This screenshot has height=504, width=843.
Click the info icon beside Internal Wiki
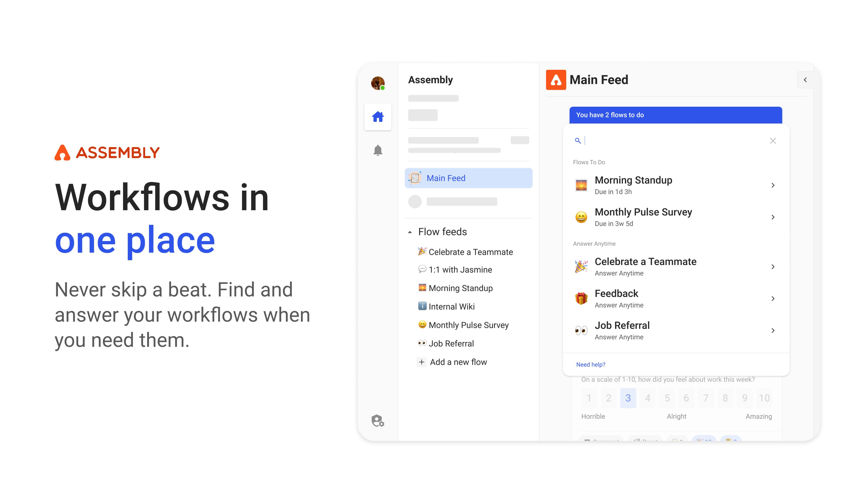point(422,306)
